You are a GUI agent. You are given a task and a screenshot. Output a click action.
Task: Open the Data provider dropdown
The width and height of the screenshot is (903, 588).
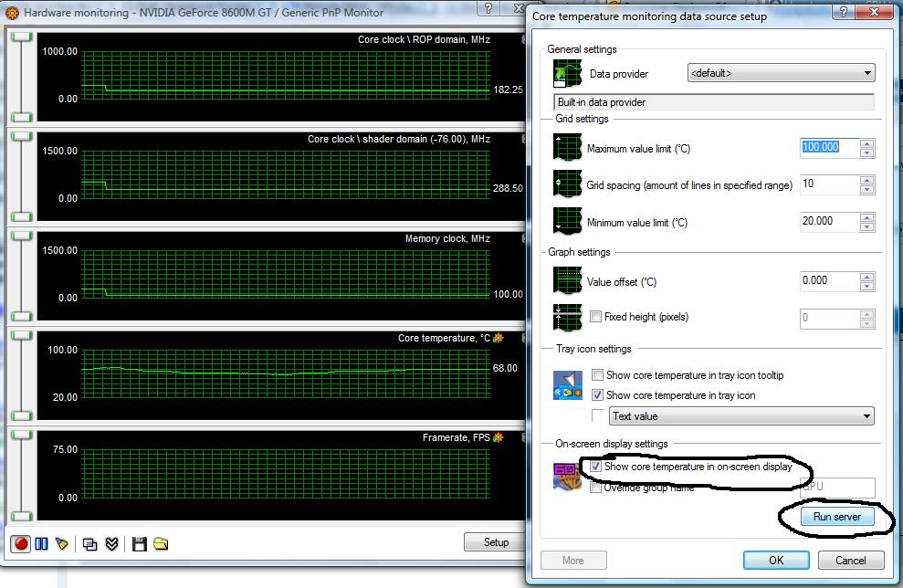pos(781,73)
